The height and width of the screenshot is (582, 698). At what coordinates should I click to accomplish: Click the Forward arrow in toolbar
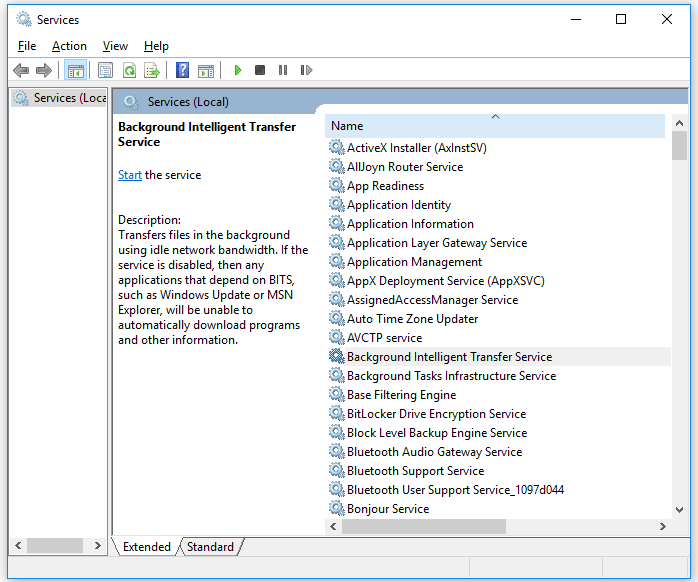click(43, 70)
